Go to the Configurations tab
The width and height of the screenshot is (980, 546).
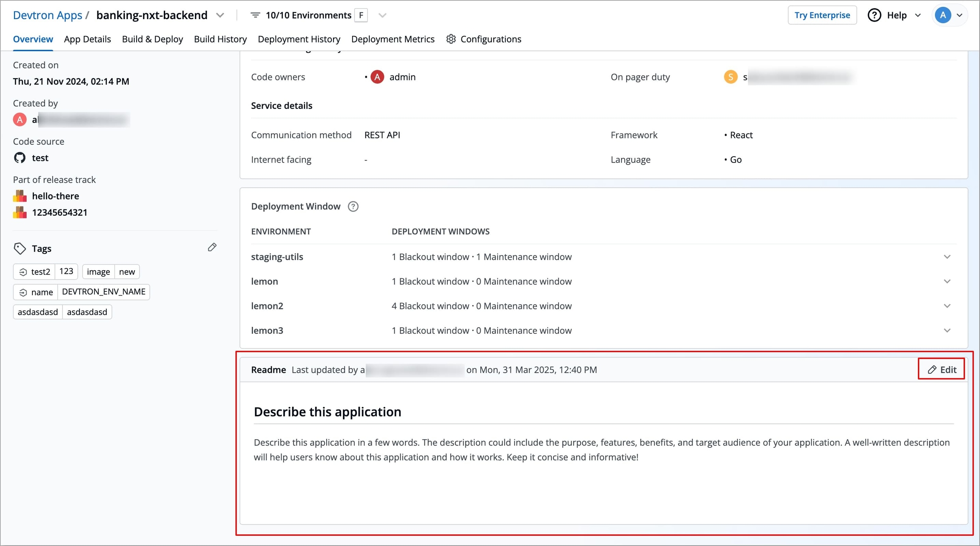point(484,39)
